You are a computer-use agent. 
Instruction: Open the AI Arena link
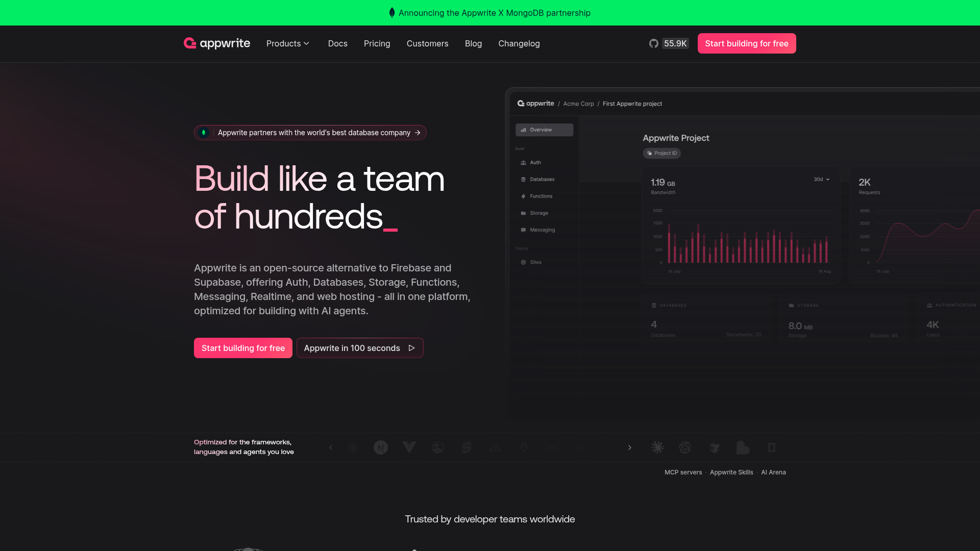tap(773, 472)
